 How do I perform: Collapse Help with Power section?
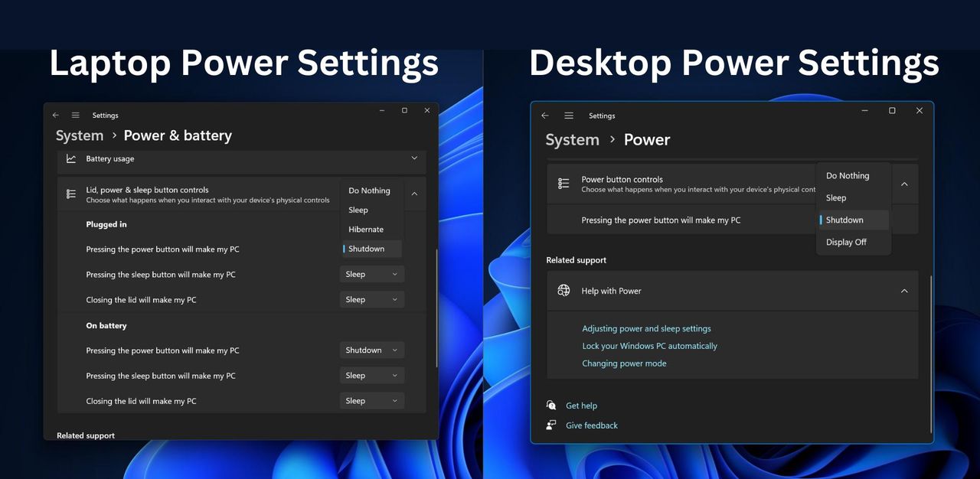(904, 291)
